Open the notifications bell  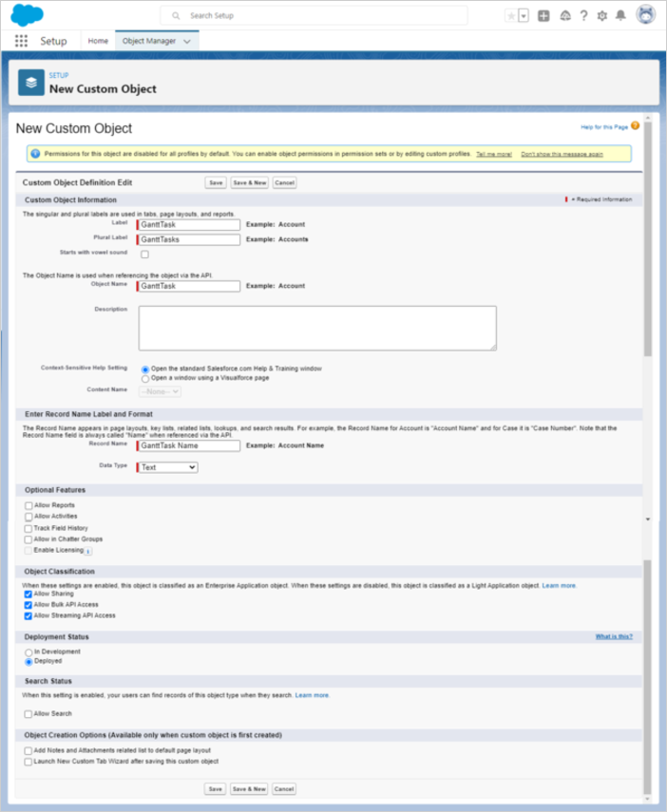(x=620, y=16)
